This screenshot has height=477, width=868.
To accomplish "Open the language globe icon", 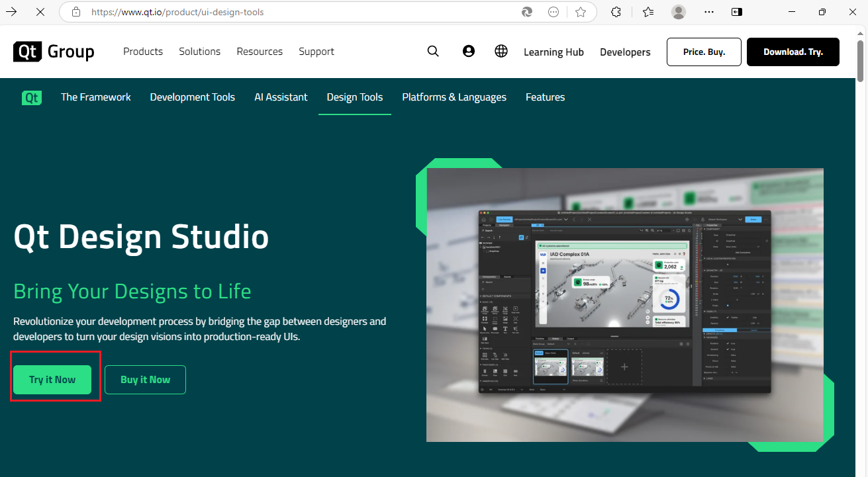I will coord(501,52).
